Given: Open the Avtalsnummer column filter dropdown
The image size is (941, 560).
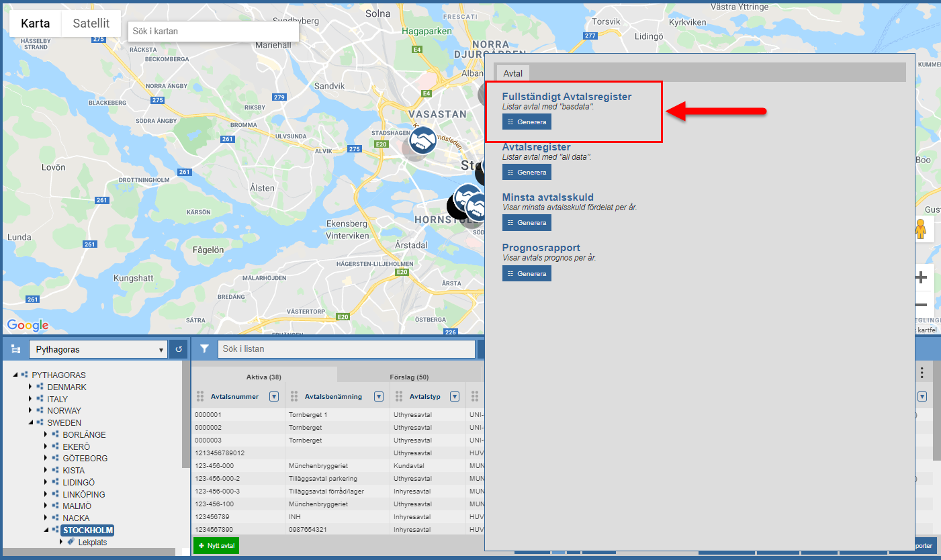Looking at the screenshot, I should click(x=274, y=396).
